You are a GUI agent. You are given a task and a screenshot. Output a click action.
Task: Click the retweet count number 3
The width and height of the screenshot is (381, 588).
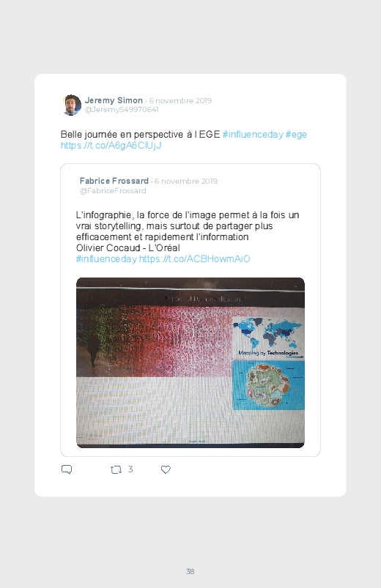click(x=130, y=469)
